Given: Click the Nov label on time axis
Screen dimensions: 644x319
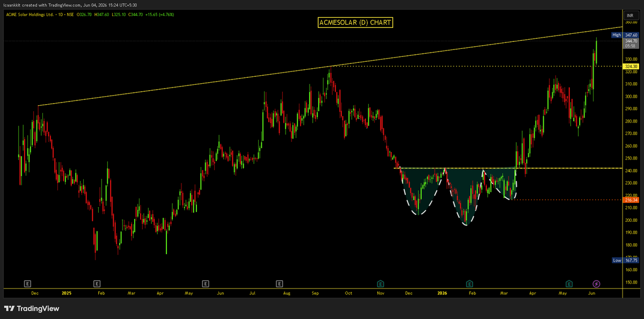Looking at the screenshot, I should click(380, 293).
